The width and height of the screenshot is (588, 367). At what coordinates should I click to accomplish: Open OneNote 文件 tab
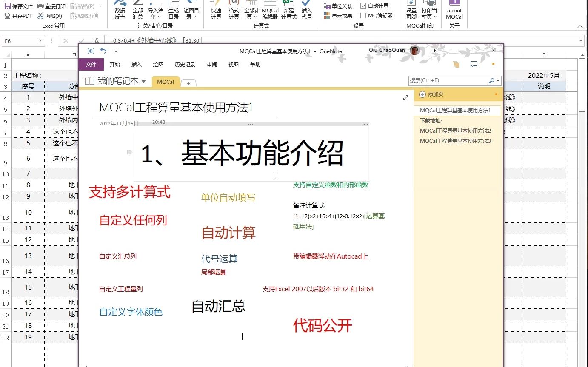click(91, 65)
